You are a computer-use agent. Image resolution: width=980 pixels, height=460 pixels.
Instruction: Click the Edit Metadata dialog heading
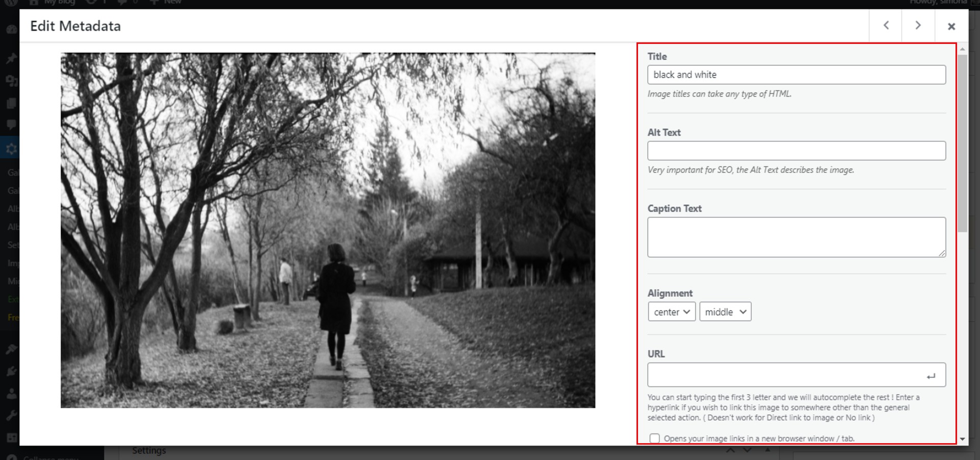[76, 26]
